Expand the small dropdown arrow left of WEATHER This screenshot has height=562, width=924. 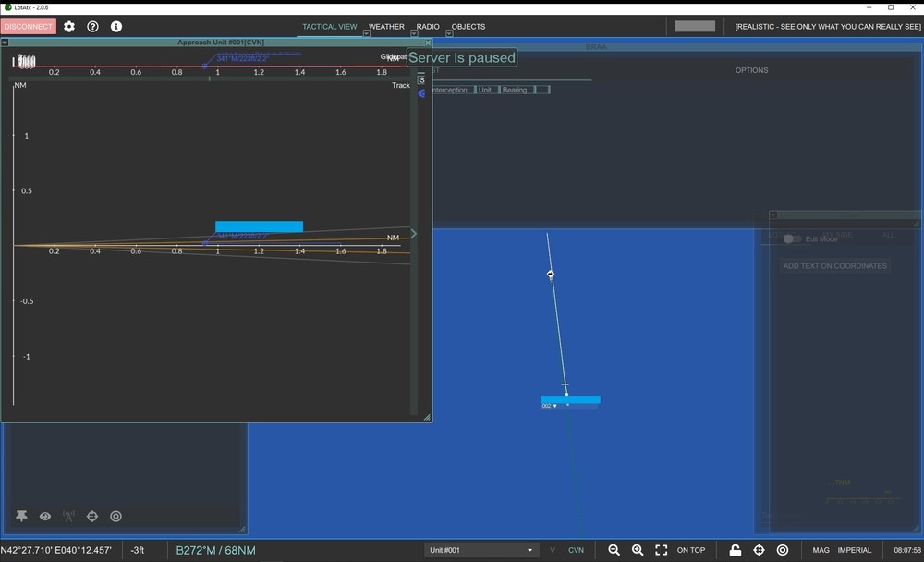[366, 33]
